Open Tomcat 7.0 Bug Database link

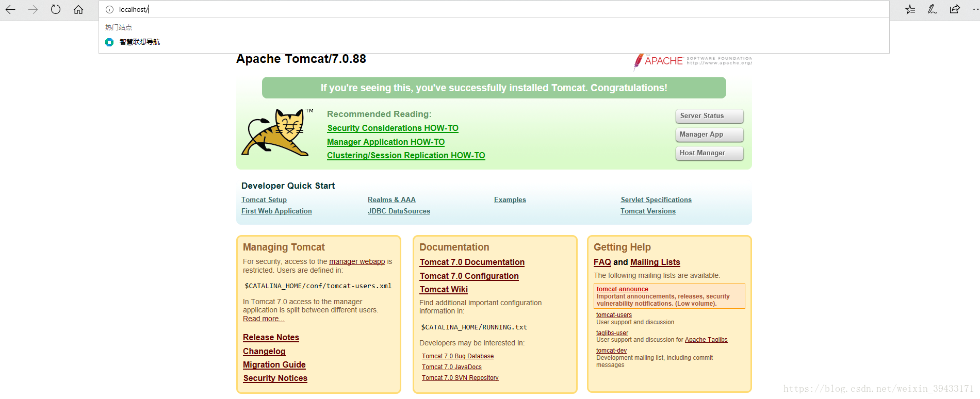click(x=458, y=356)
